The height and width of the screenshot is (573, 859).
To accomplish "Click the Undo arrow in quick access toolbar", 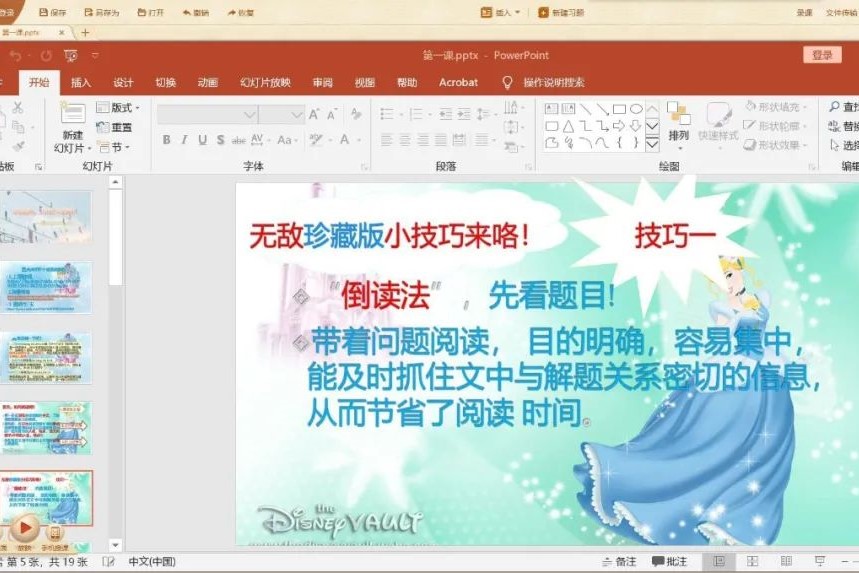I will (x=15, y=56).
